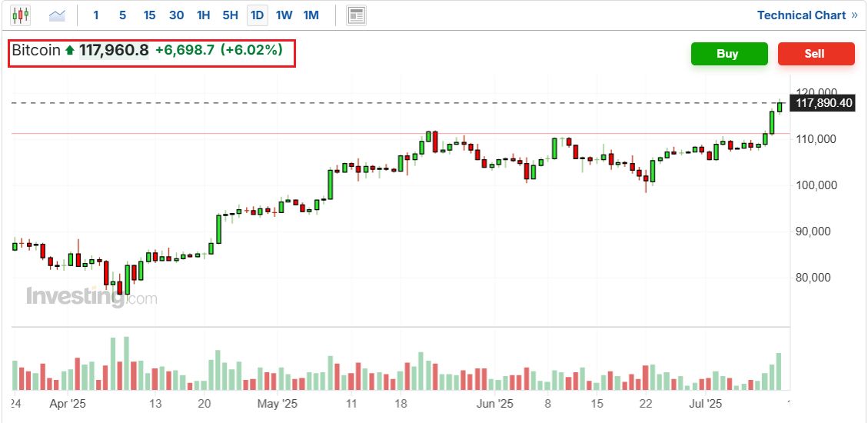Click the news layout icon in toolbar
This screenshot has height=423, width=868.
(x=357, y=15)
